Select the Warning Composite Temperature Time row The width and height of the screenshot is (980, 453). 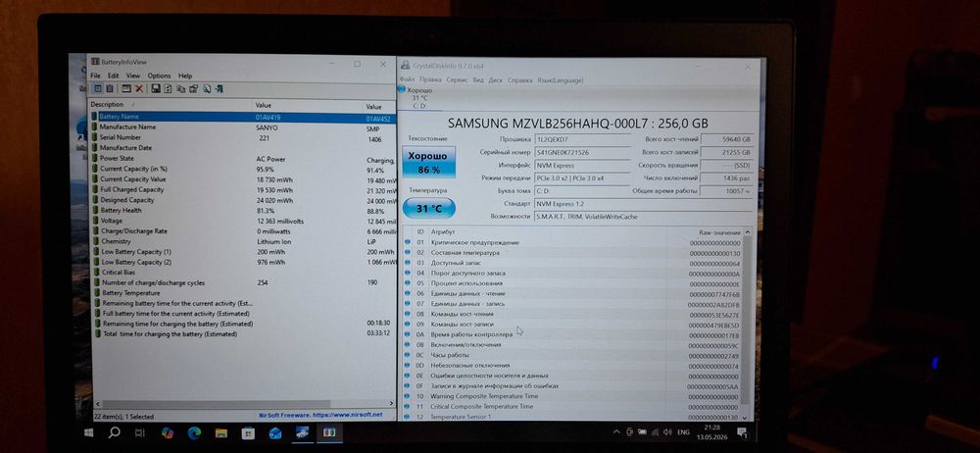pyautogui.click(x=572, y=397)
